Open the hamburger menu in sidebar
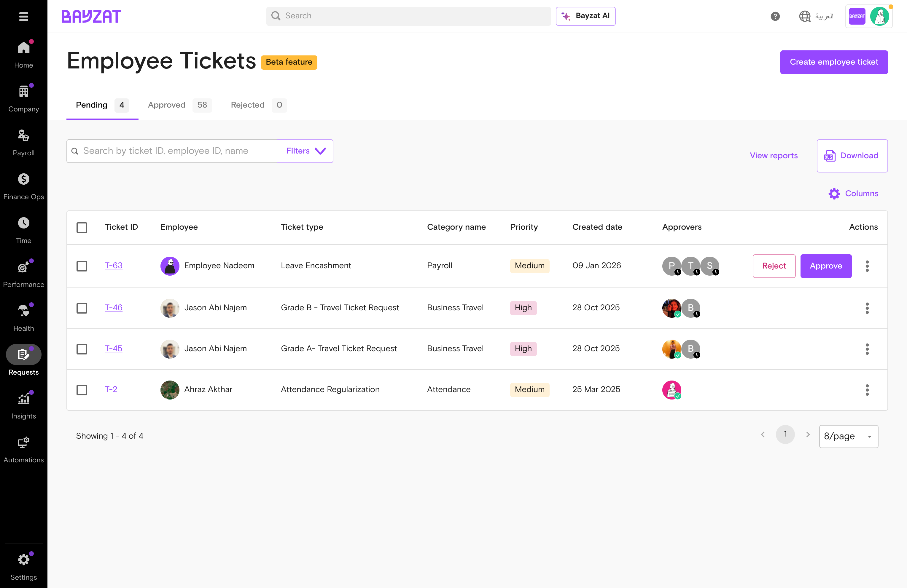The width and height of the screenshot is (907, 588). (x=24, y=16)
